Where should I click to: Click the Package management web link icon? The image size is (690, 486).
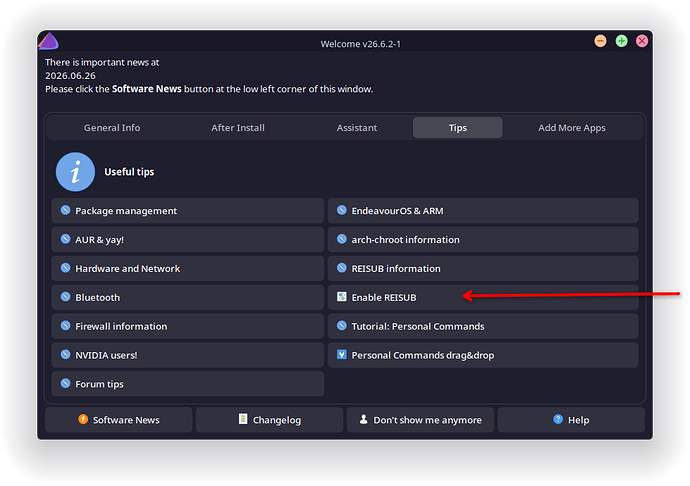pyautogui.click(x=66, y=210)
